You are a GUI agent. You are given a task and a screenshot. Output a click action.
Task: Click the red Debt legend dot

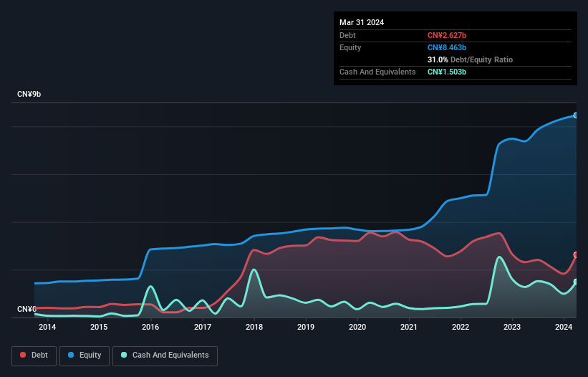tap(23, 355)
